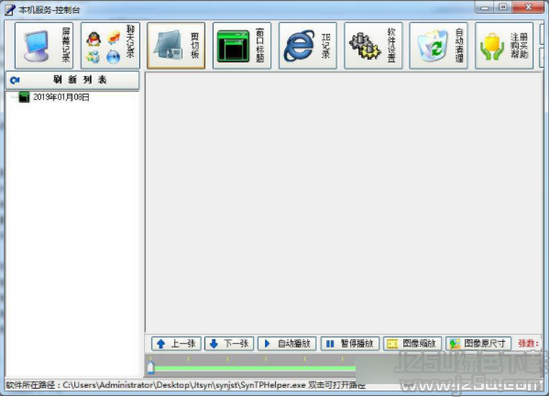
Task: Open the 聊天记录 chat records section
Action: click(x=110, y=46)
